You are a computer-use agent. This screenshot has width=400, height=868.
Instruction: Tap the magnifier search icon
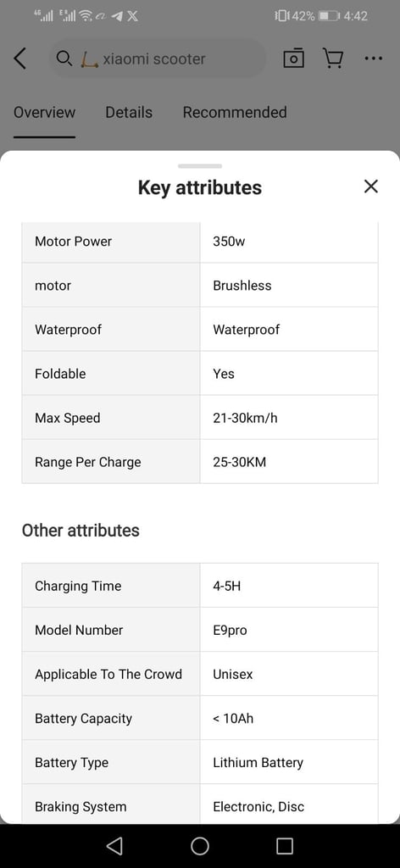tap(64, 58)
